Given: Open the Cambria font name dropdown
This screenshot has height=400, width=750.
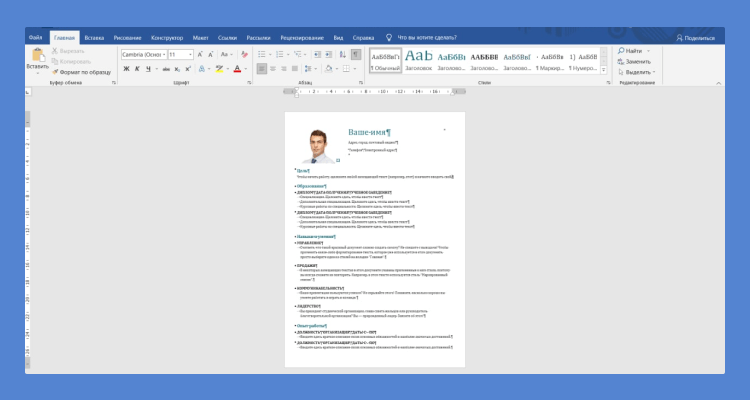Looking at the screenshot, I should [x=162, y=54].
